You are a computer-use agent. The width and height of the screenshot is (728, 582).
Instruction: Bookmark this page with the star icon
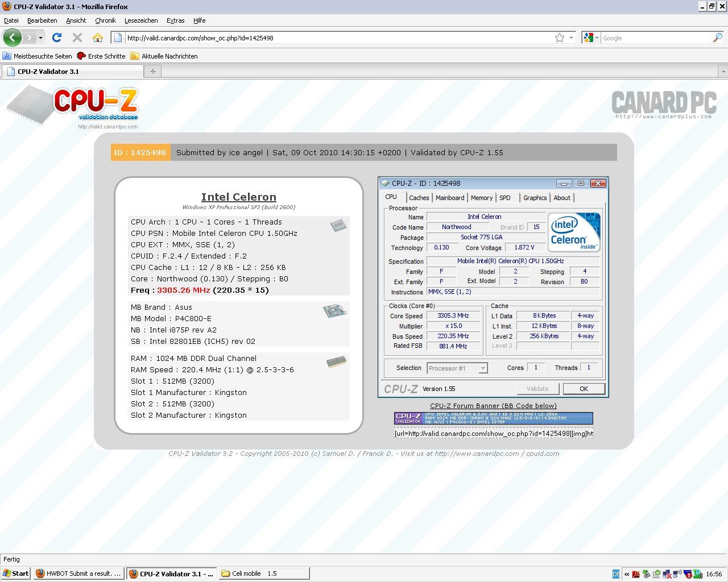560,38
